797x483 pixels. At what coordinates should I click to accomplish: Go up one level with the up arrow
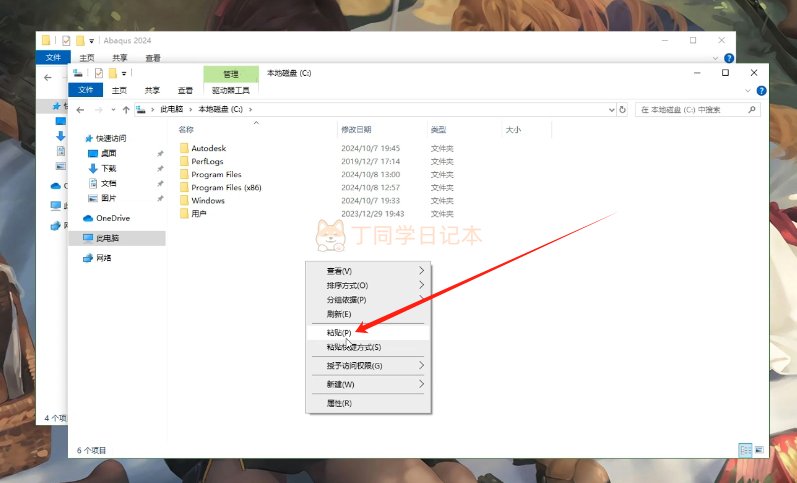pos(126,110)
